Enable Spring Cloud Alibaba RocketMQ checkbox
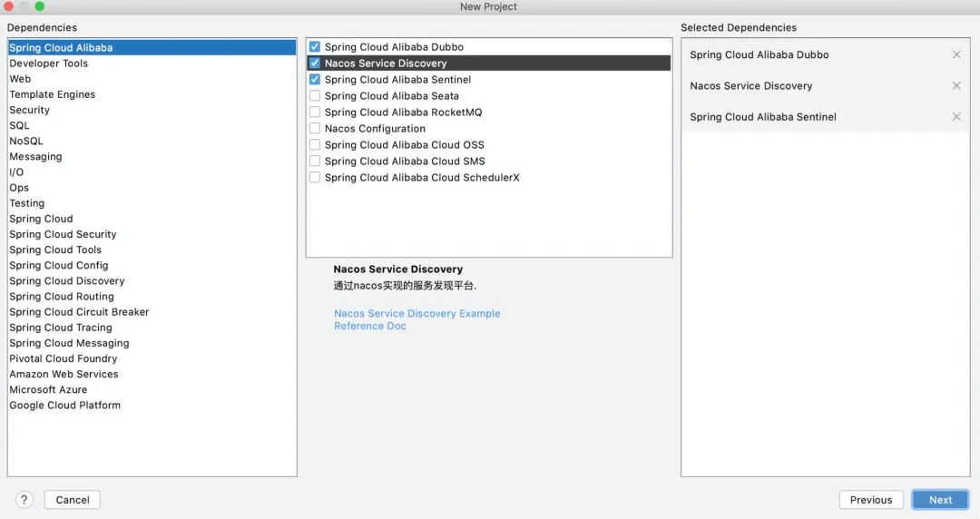Screen dimensions: 980x519 pyautogui.click(x=315, y=112)
